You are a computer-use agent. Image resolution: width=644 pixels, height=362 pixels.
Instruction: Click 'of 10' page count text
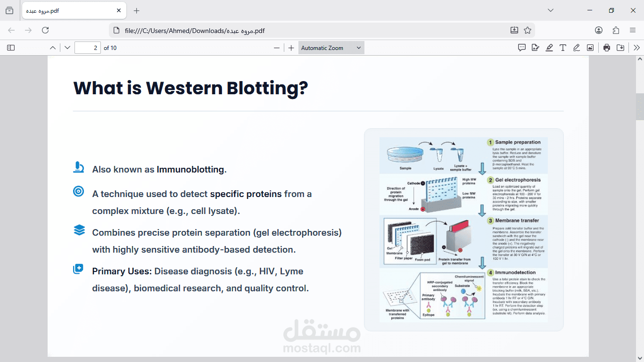(110, 48)
